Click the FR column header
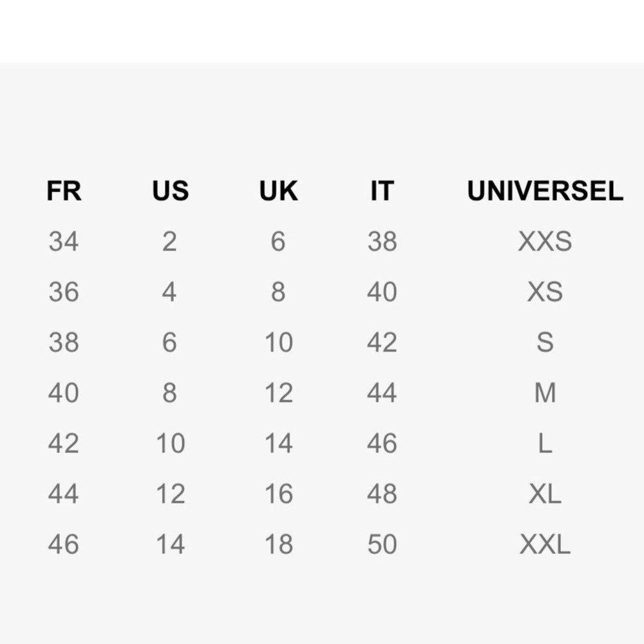This screenshot has height=644, width=644. click(64, 191)
